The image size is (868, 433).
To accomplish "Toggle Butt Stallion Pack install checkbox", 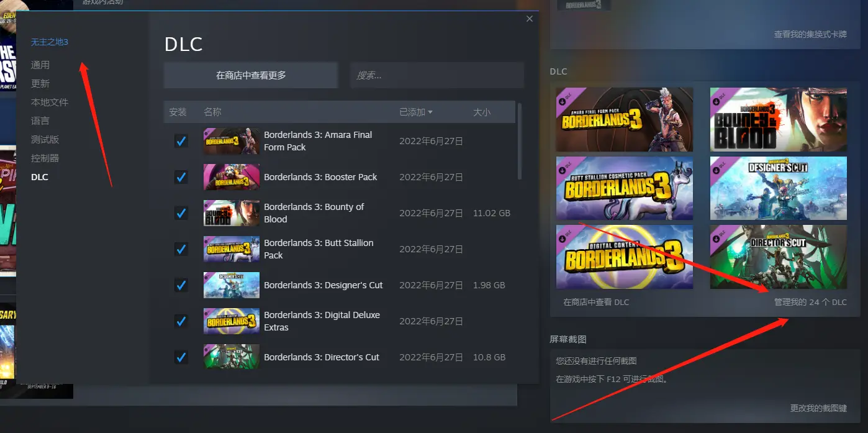I will click(x=181, y=249).
